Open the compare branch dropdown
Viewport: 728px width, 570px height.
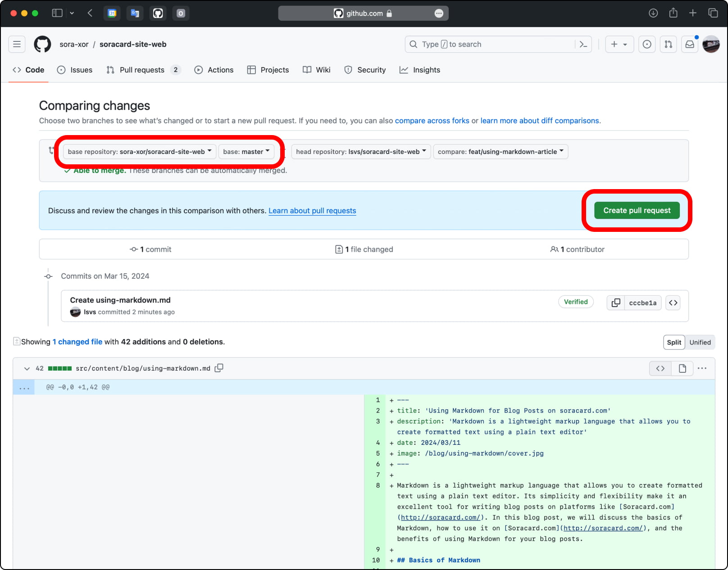pyautogui.click(x=500, y=151)
